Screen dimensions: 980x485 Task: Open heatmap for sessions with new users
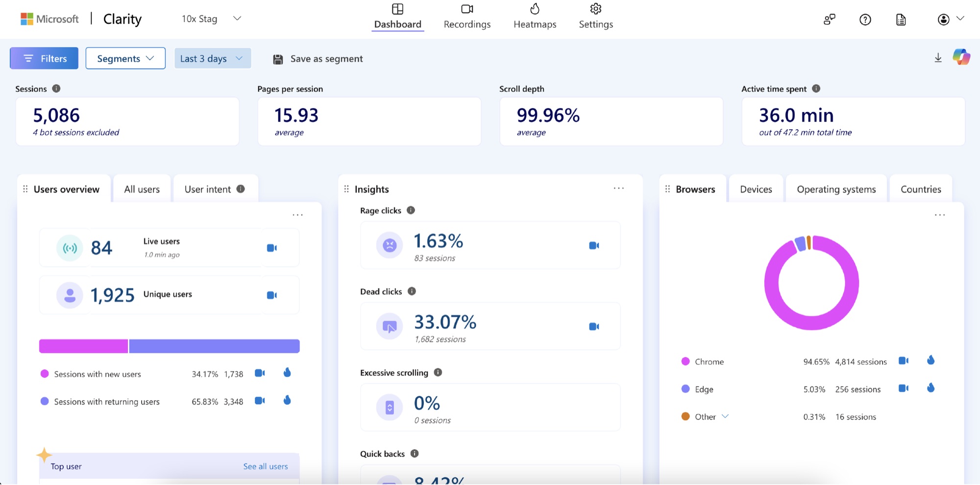click(x=287, y=373)
